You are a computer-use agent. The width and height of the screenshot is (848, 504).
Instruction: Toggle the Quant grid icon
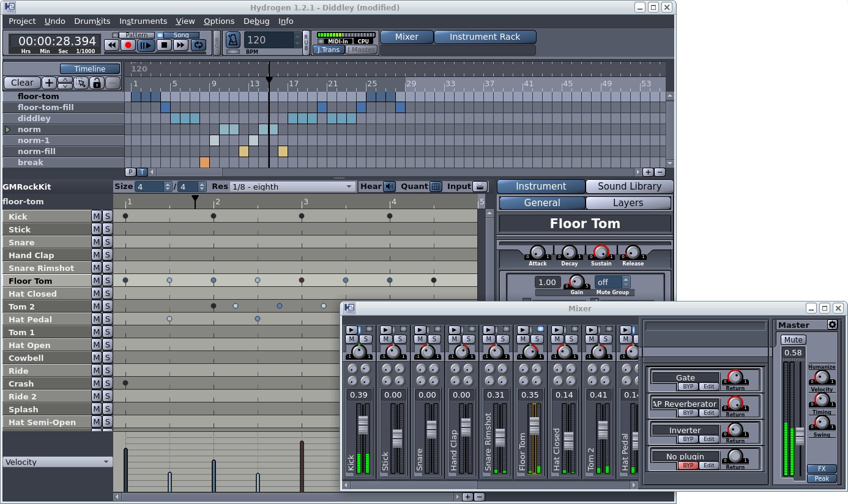tap(435, 187)
